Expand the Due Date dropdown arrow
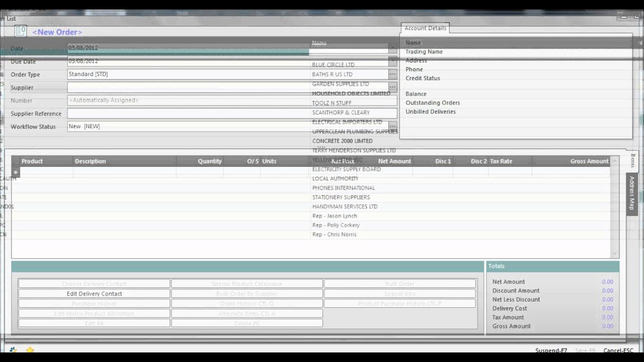This screenshot has height=362, width=644. pyautogui.click(x=392, y=61)
